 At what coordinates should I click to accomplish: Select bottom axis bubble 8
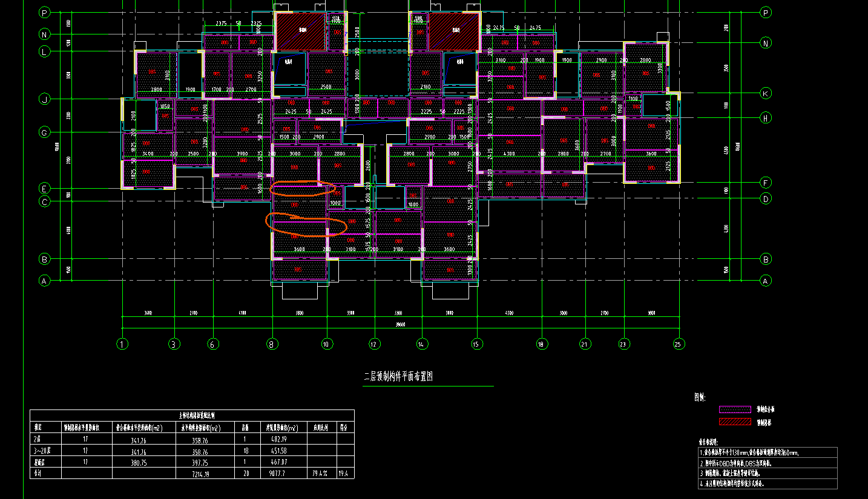[x=272, y=344]
